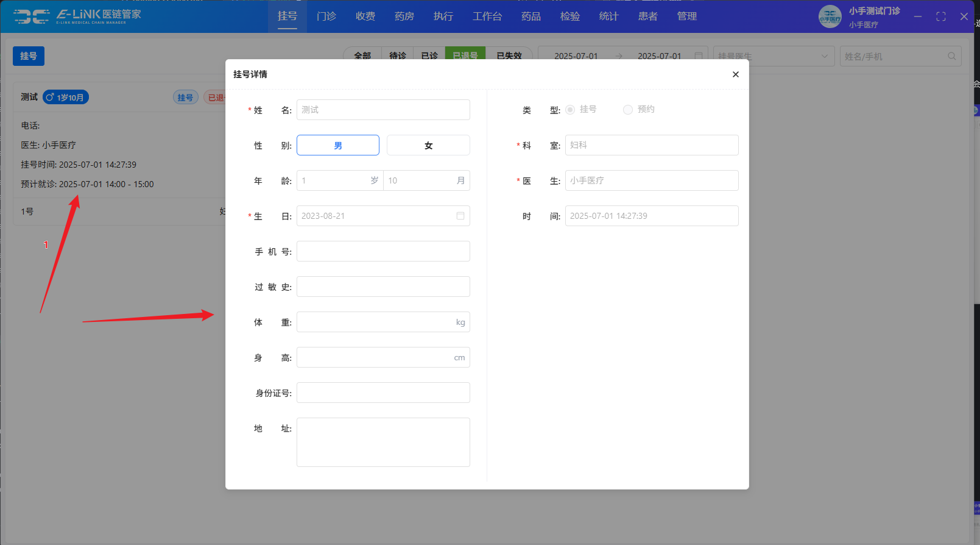Close the 挂号详情 dialog with the X icon

point(735,74)
